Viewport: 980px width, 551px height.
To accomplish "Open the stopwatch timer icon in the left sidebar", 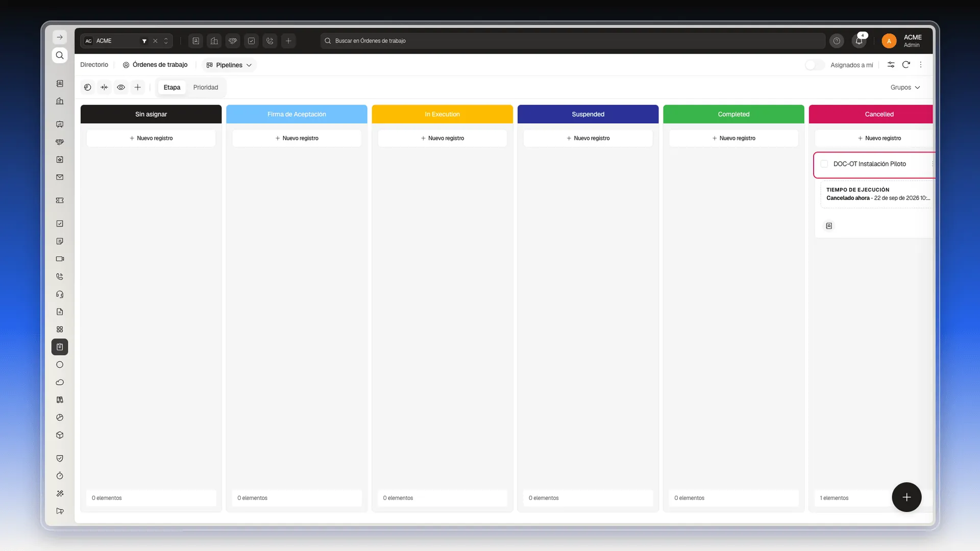I will coord(60,476).
